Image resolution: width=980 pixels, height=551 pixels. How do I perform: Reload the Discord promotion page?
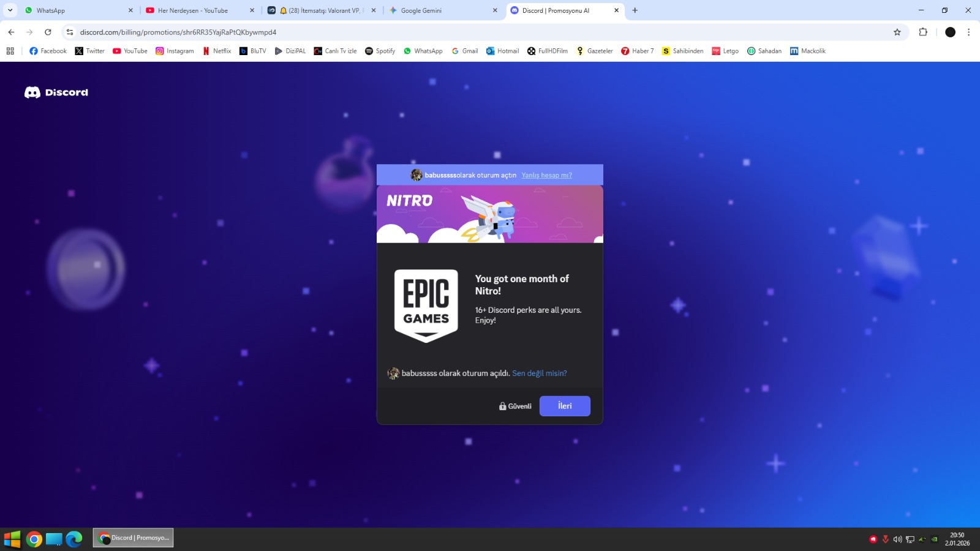point(48,32)
